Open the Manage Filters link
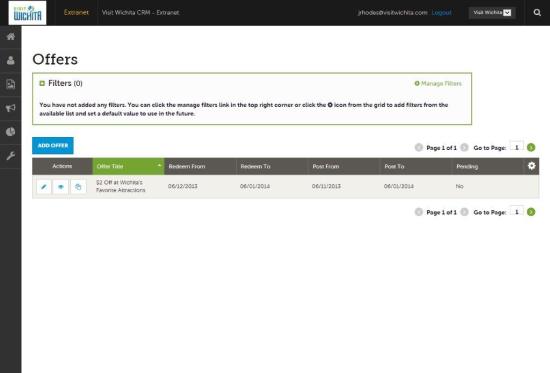 [x=438, y=84]
